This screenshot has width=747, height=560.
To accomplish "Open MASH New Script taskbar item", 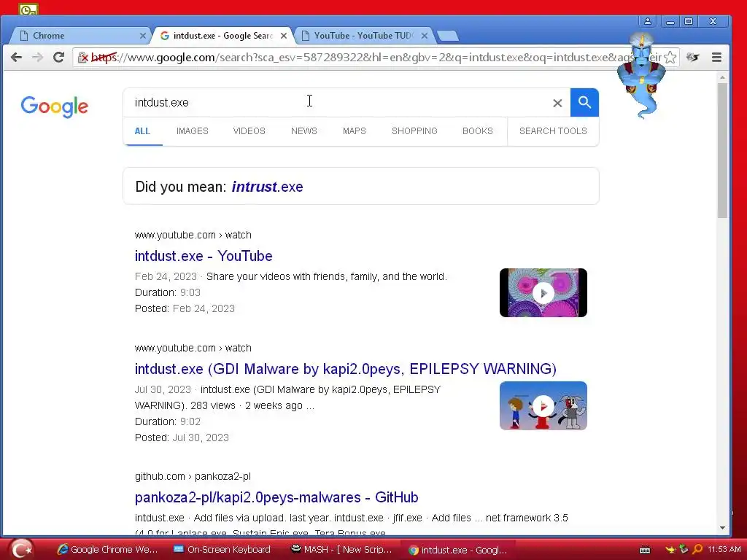I will [341, 550].
